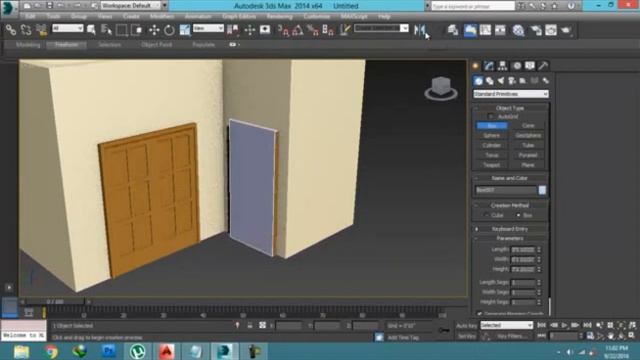640x360 pixels.
Task: Open the reference coordinate system View dropdown
Action: (208, 28)
